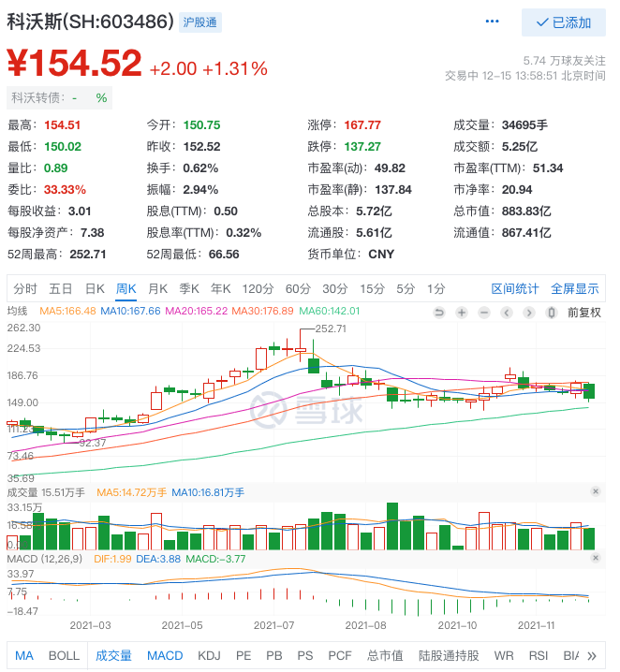Switch to 120分 interval
Viewport: 620px width, 672px height.
[x=258, y=288]
